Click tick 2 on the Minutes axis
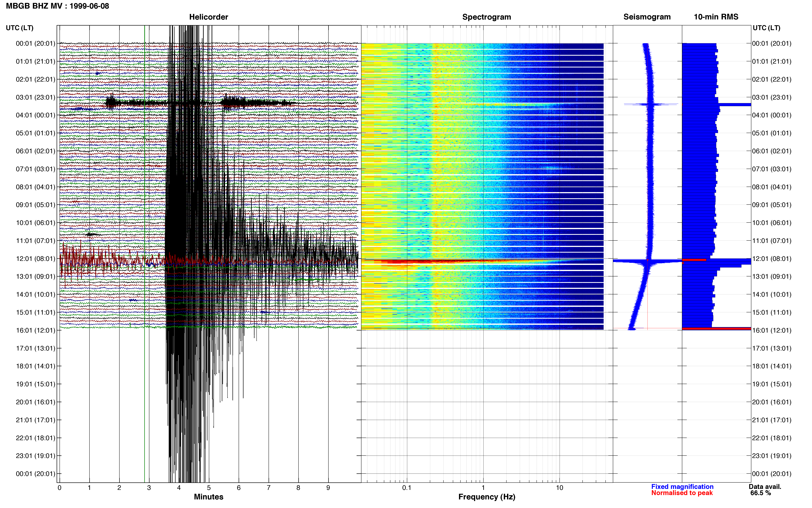 [119, 488]
